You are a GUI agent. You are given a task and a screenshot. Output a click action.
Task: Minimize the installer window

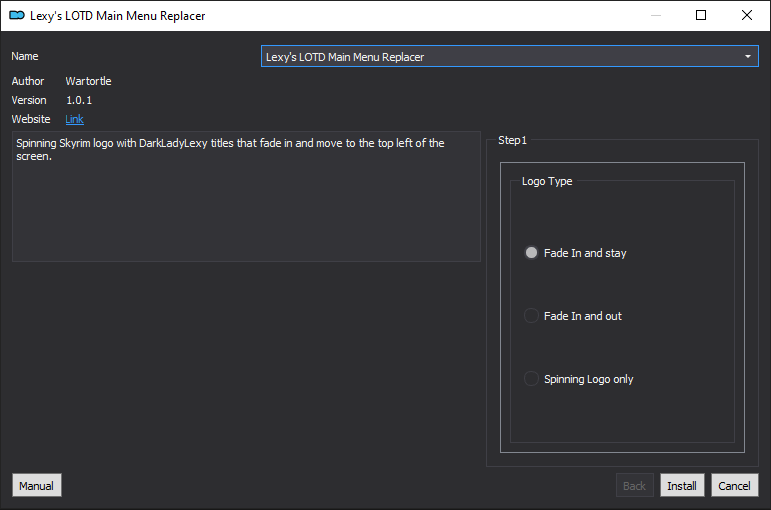656,15
